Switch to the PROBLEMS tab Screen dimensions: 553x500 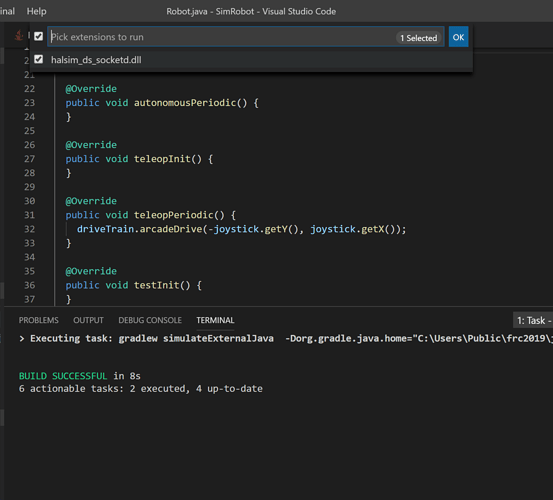click(38, 320)
